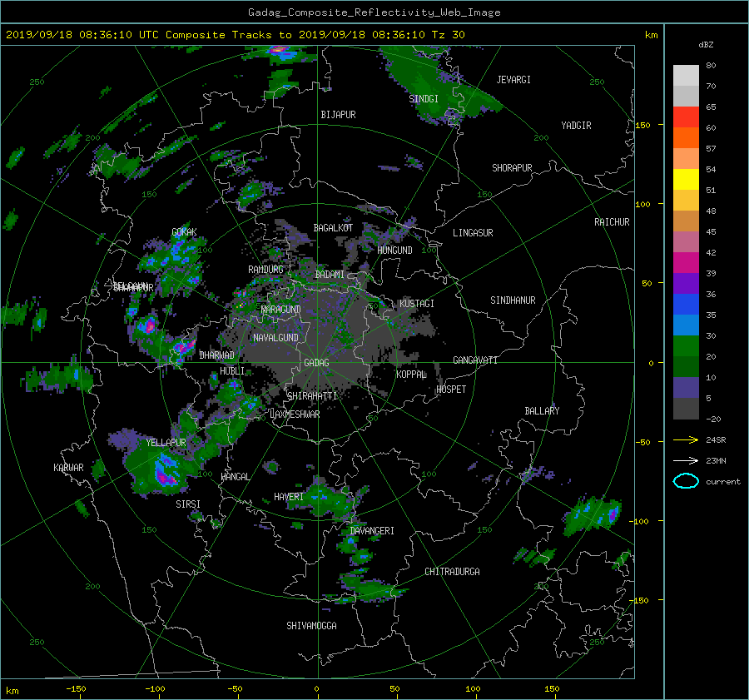Click the GADAG label at radar center
Image resolution: width=749 pixels, height=700 pixels.
click(316, 363)
